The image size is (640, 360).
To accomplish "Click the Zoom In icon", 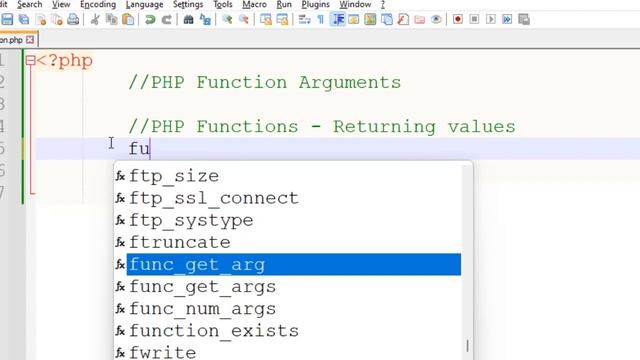I will tap(227, 19).
